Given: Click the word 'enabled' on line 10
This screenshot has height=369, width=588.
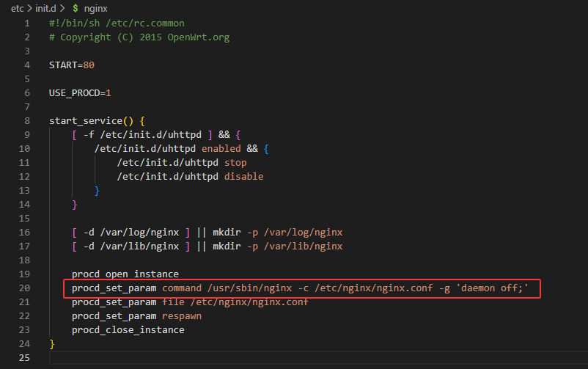Looking at the screenshot, I should tap(221, 149).
